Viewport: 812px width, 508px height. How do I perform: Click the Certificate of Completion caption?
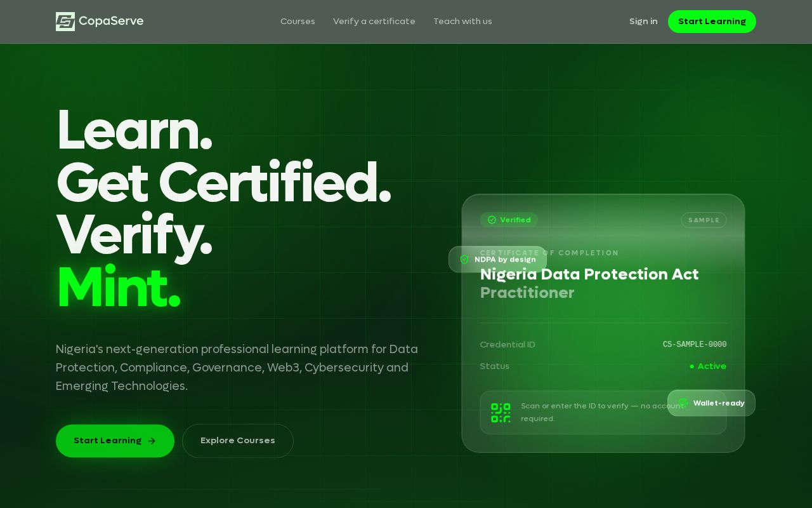549,253
